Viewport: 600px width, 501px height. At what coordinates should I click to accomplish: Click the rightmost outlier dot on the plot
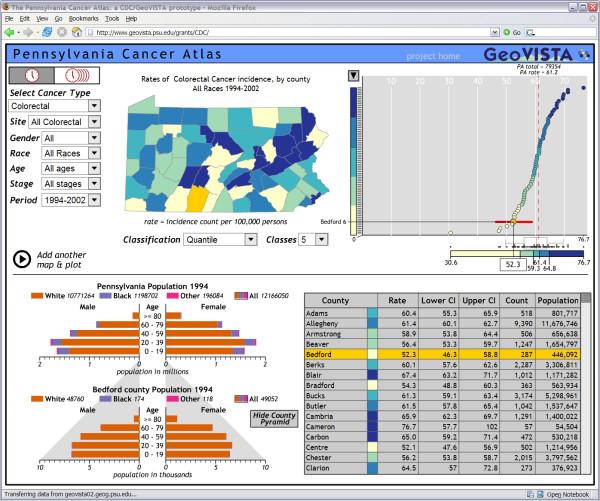(583, 88)
